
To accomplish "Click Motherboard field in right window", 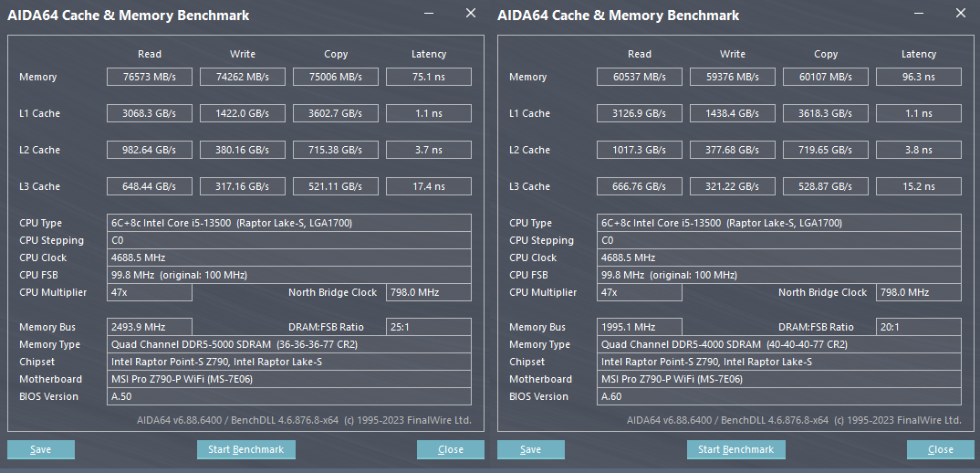I will pos(779,379).
